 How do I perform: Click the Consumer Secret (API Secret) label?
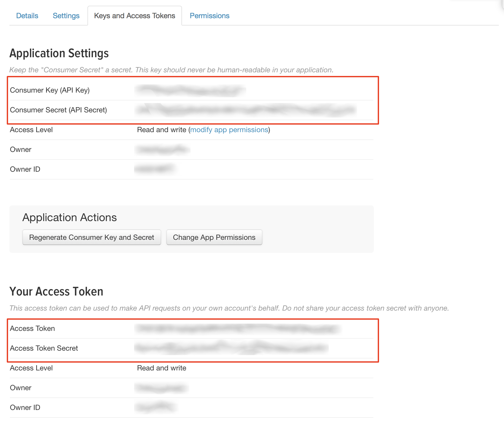[59, 110]
